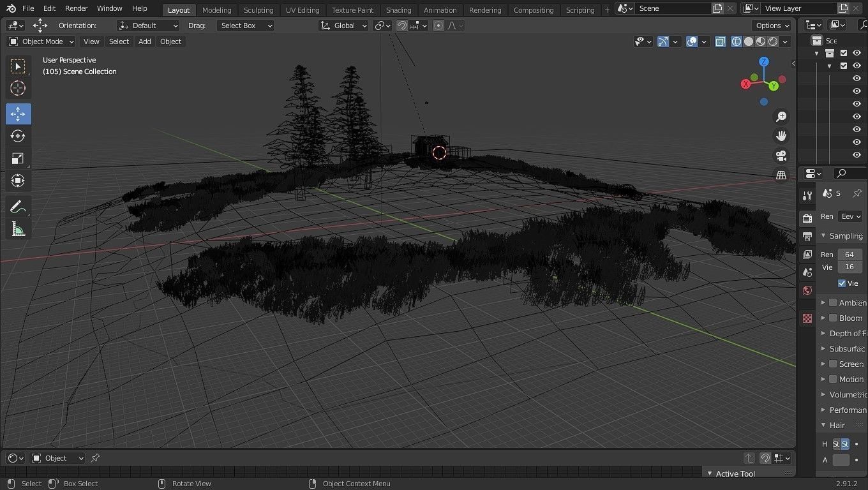Toggle camera view with camera icon

click(x=781, y=156)
